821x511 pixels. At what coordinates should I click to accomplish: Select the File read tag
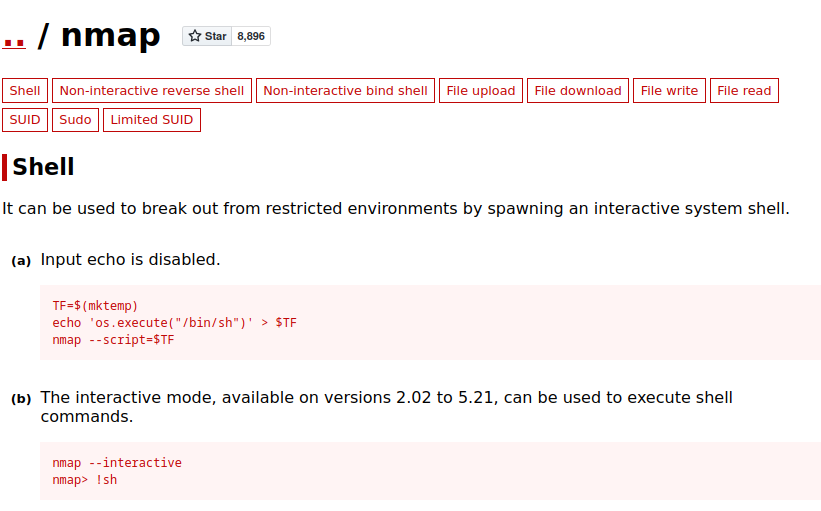point(744,91)
